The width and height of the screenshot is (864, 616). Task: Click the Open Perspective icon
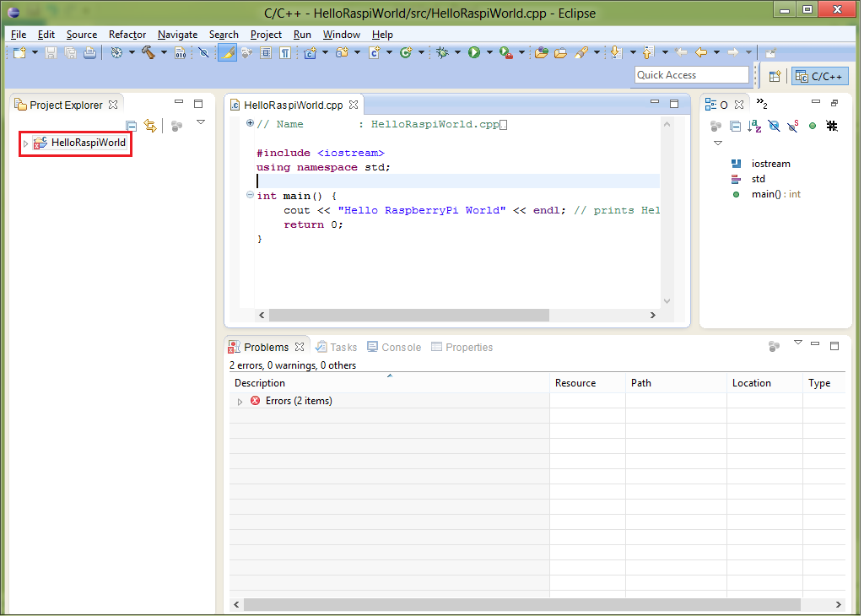(775, 77)
